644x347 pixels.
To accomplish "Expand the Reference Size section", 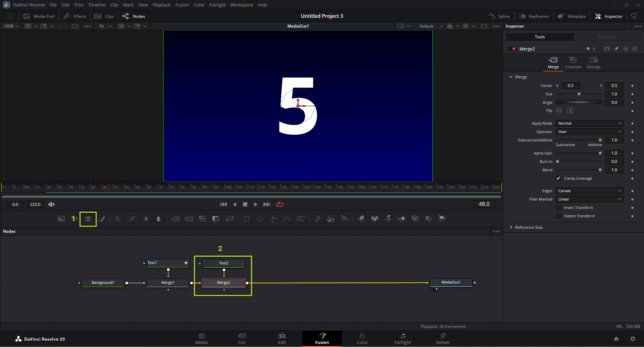I will click(x=528, y=227).
